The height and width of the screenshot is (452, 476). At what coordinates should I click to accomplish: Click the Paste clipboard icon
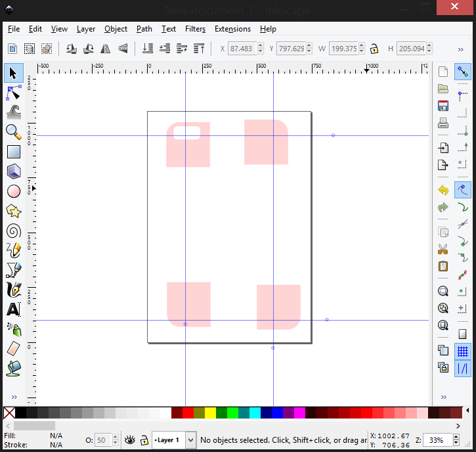coord(443,266)
